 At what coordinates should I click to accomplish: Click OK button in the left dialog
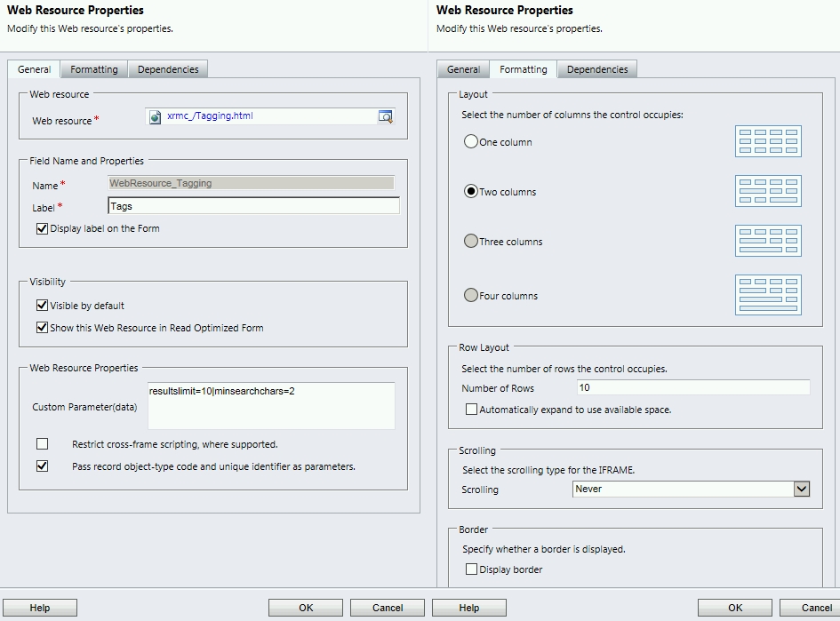306,608
